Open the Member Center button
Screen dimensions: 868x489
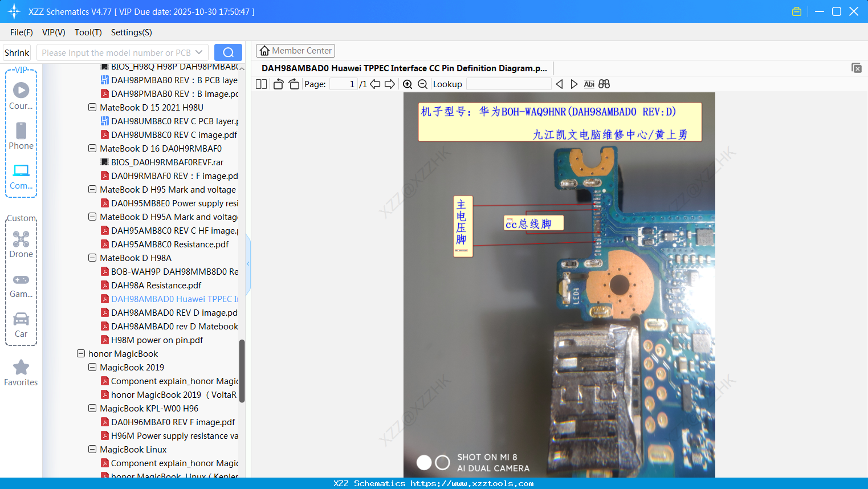pos(295,51)
